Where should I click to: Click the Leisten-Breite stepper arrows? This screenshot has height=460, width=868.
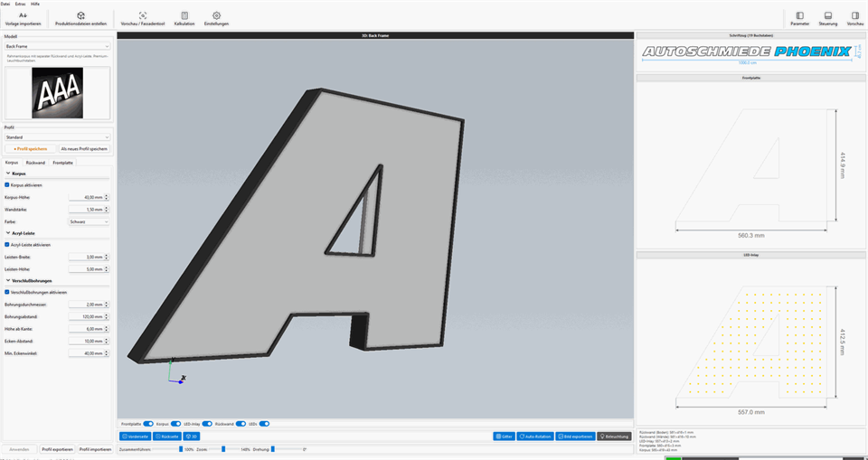click(x=107, y=257)
